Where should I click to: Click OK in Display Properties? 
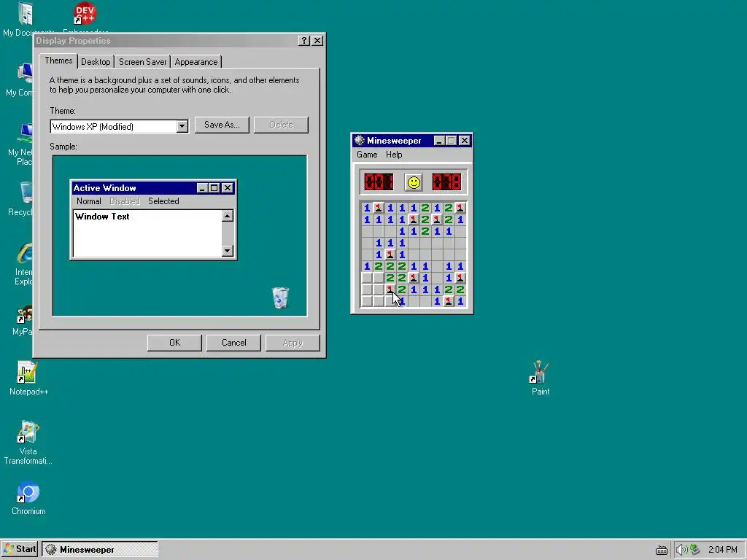[x=174, y=343]
